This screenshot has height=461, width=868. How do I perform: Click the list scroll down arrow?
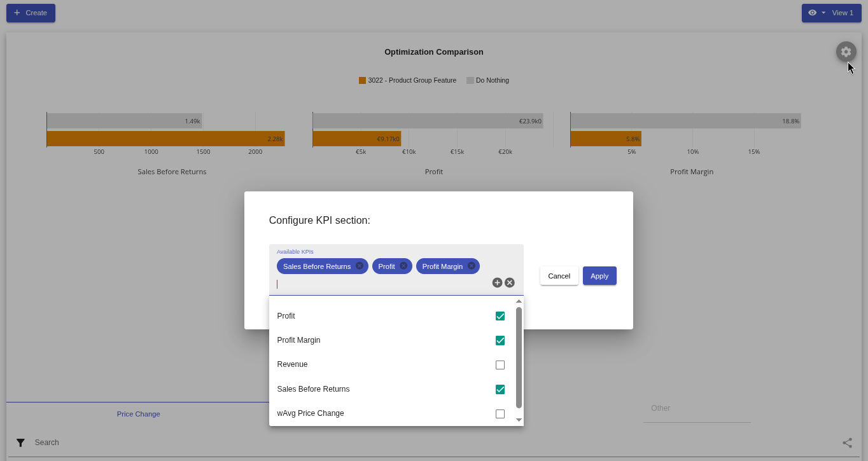pyautogui.click(x=519, y=420)
